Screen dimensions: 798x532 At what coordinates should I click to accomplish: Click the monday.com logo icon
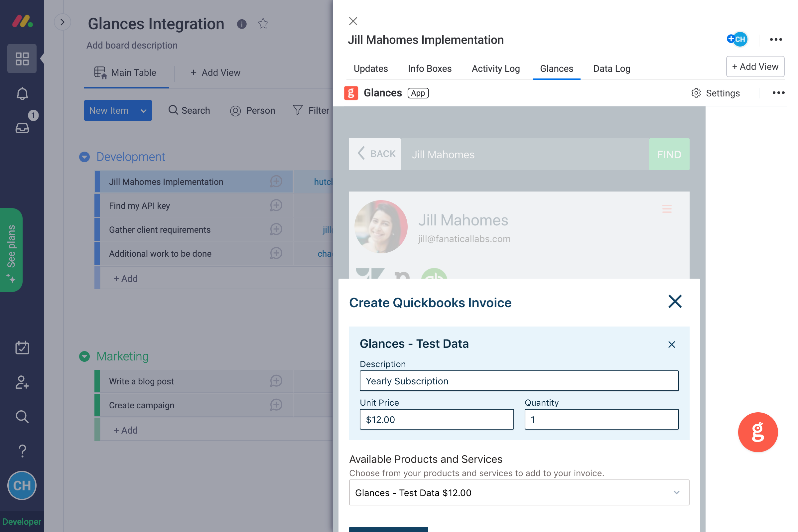[22, 21]
